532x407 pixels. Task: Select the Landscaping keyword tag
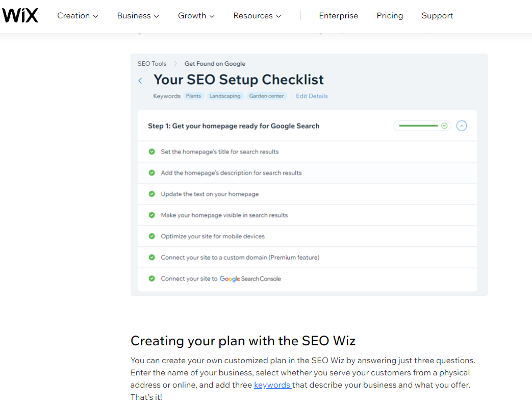coord(224,96)
